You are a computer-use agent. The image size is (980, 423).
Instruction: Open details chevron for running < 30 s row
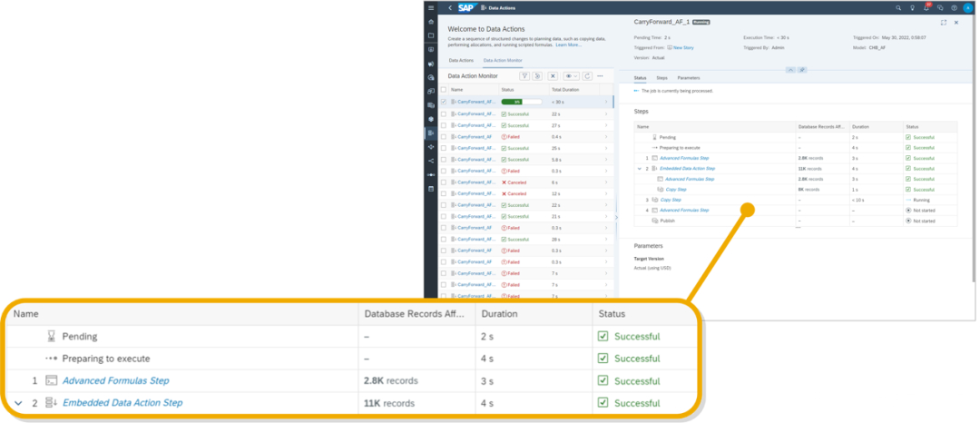(x=605, y=102)
